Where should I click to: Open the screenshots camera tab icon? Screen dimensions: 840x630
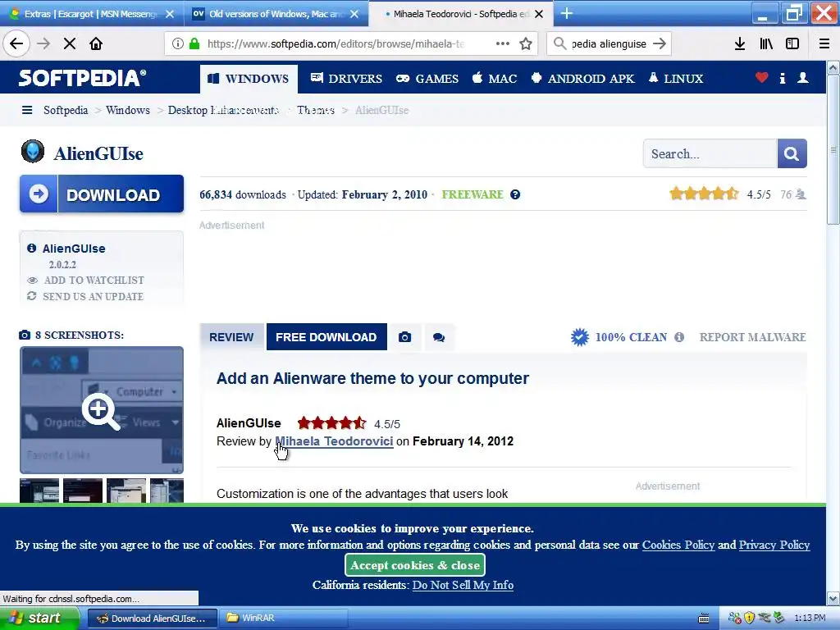pos(405,337)
